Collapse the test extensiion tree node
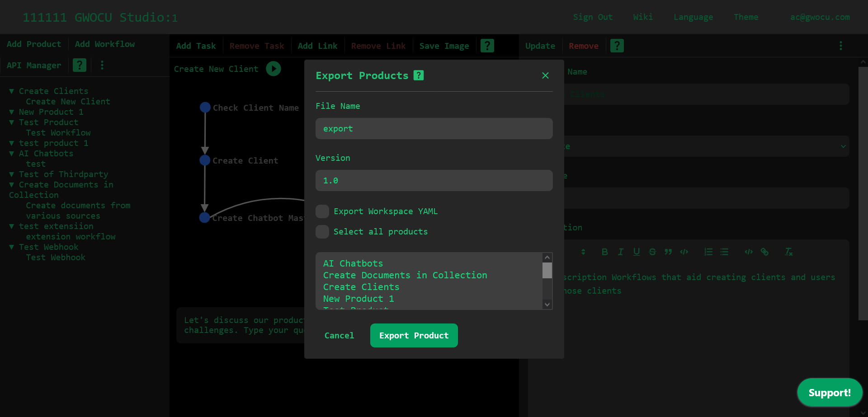 click(12, 226)
